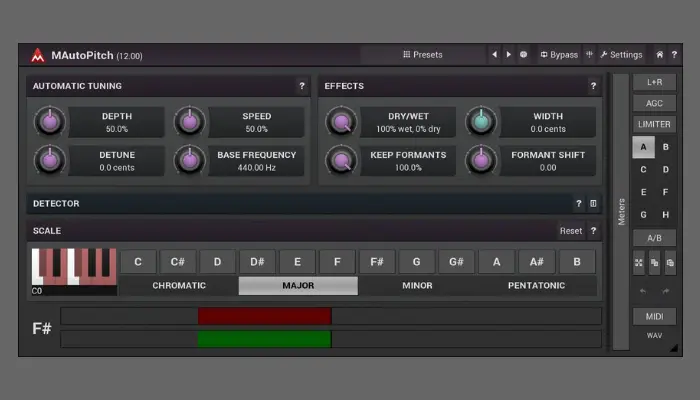Open the Settings button

tap(621, 55)
